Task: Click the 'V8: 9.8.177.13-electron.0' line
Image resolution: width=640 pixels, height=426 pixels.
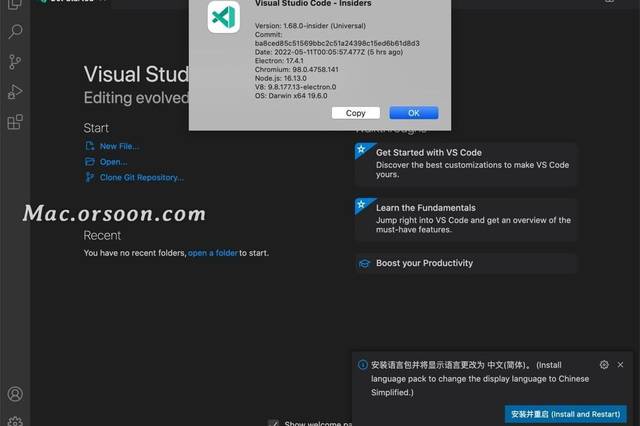Action: pyautogui.click(x=296, y=87)
